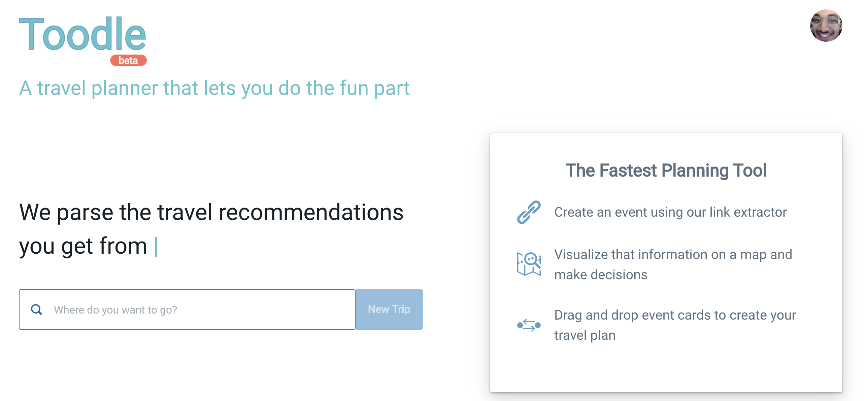
Task: Click the beta badge
Action: pos(128,61)
